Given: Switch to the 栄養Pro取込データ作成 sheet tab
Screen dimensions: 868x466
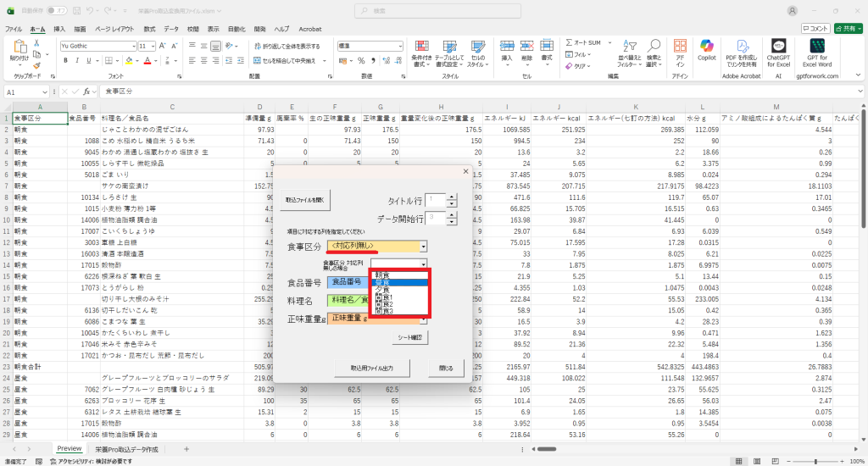Looking at the screenshot, I should pyautogui.click(x=126, y=448).
